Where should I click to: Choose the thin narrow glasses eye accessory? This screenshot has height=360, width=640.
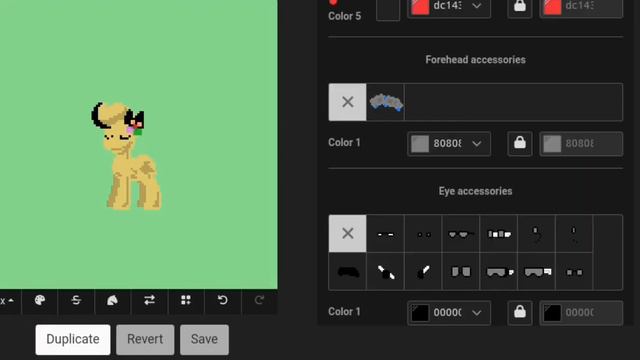coord(385,234)
